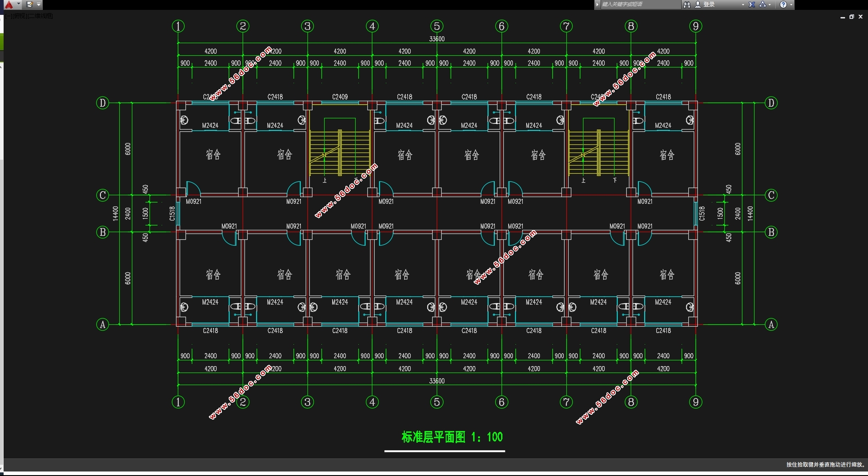Click the binoculars search icon
Image resolution: width=868 pixels, height=476 pixels.
pyautogui.click(x=687, y=4)
